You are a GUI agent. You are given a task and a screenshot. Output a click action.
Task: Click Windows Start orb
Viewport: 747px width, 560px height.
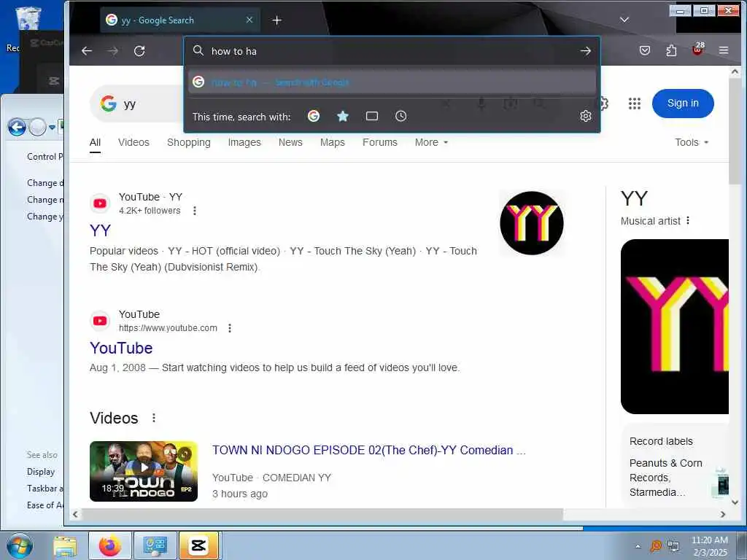20,545
